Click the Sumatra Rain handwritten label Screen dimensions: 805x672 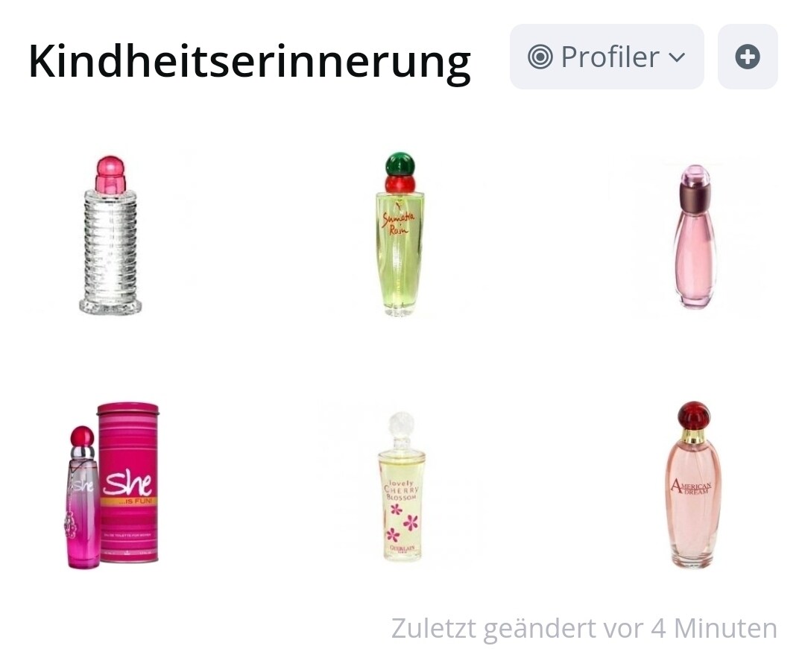pos(398,222)
